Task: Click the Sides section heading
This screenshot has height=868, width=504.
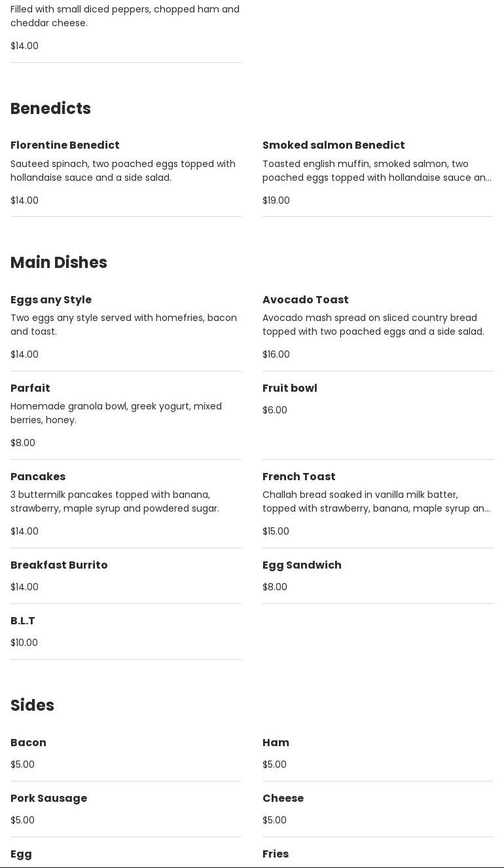Action: tap(32, 706)
